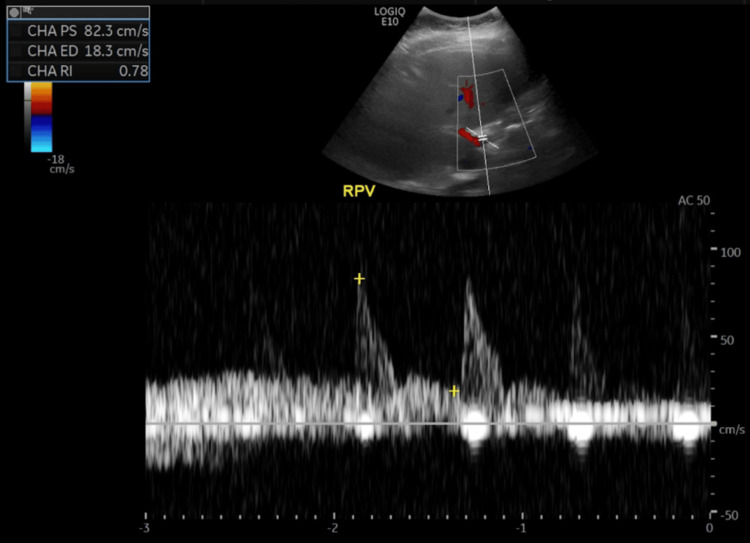Click the red-blue color Doppler velocity bar
Viewport: 750px width, 543px height.
(42, 117)
